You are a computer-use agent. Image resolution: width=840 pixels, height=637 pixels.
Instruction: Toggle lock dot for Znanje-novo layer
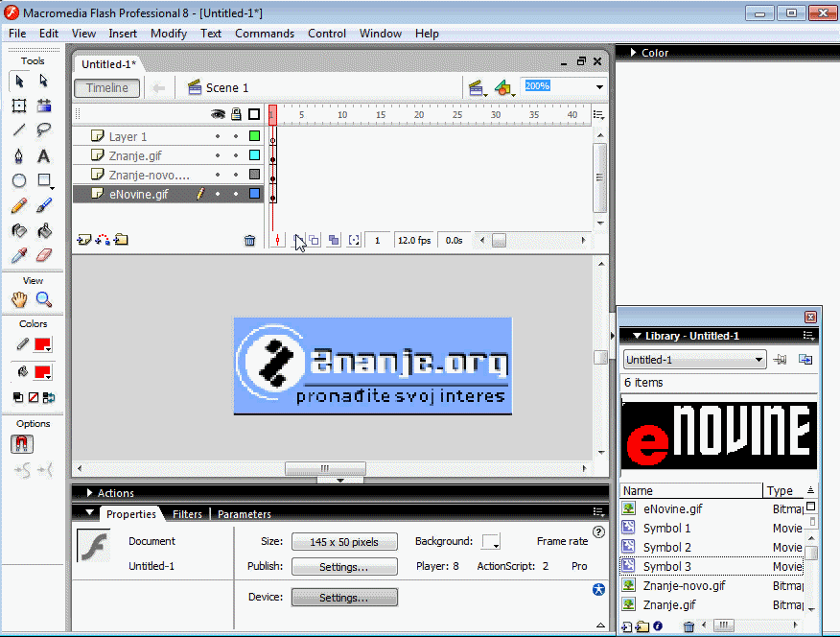click(236, 175)
